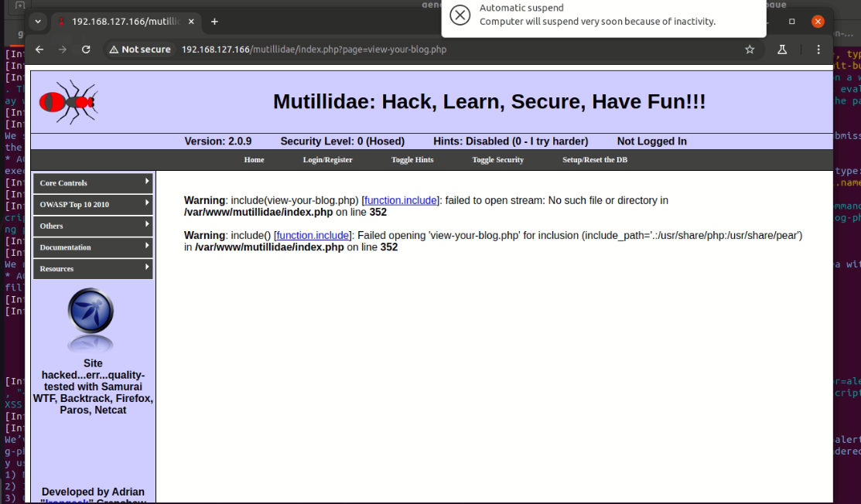This screenshot has height=504, width=861.
Task: Go to Home in the top menu
Action: click(255, 159)
